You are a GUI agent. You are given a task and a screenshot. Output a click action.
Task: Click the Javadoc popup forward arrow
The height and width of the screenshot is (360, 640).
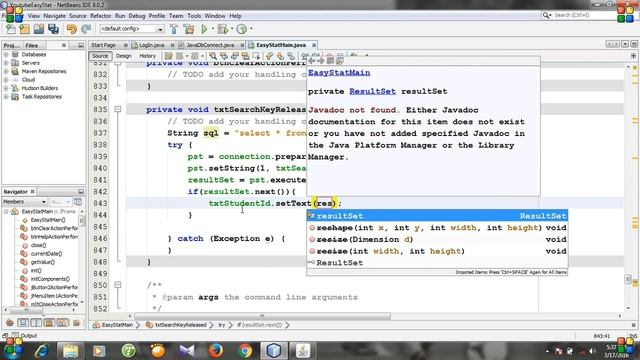coord(321,61)
